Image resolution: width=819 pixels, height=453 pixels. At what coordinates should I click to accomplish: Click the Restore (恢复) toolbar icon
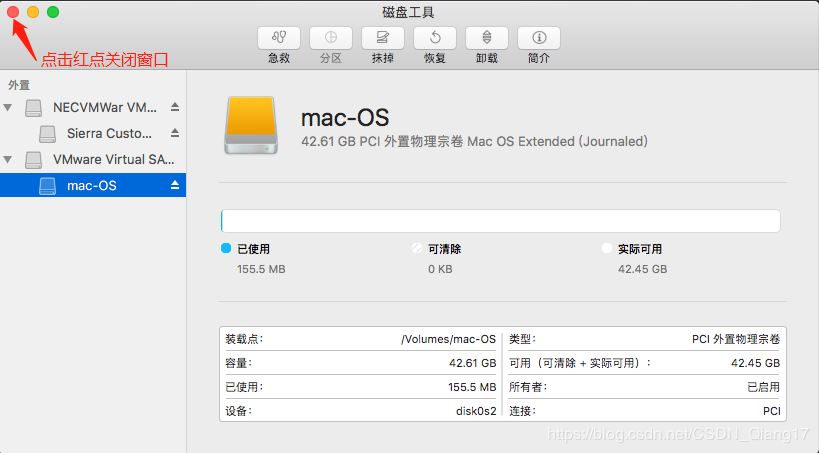(435, 38)
